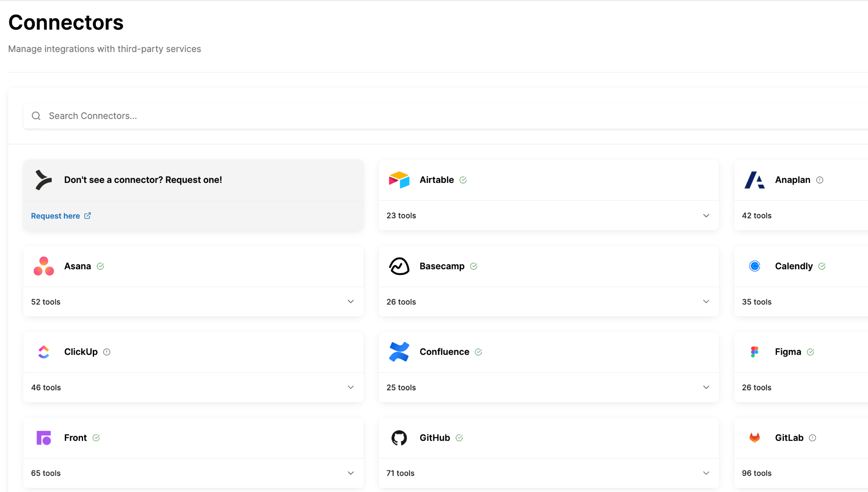Click the Figma connector title
This screenshot has width=868, height=492.
[x=787, y=352]
